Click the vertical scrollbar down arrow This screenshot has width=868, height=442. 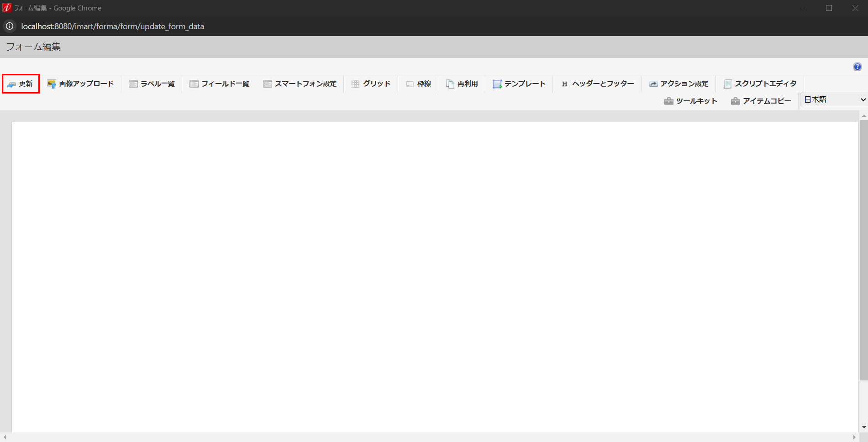pyautogui.click(x=864, y=428)
